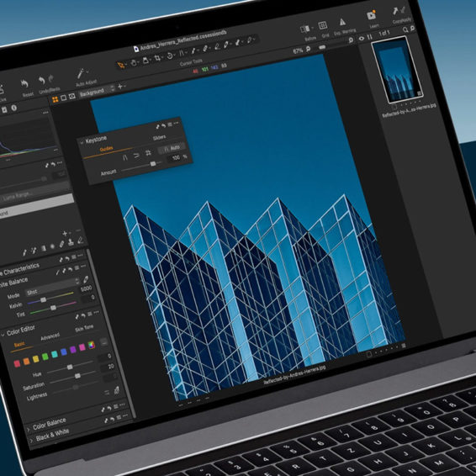The image size is (476, 476).
Task: Switch to Color Editor Advanced tab
Action: pos(50,336)
